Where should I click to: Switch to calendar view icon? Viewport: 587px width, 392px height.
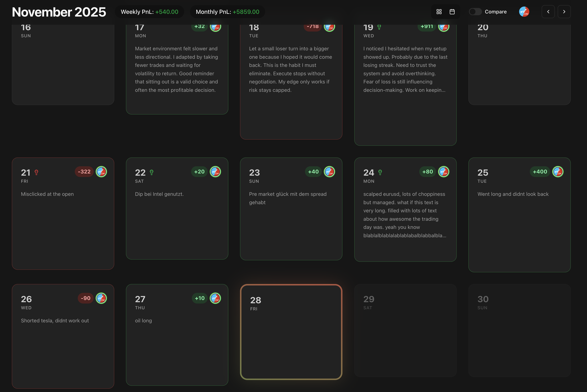[x=452, y=12]
